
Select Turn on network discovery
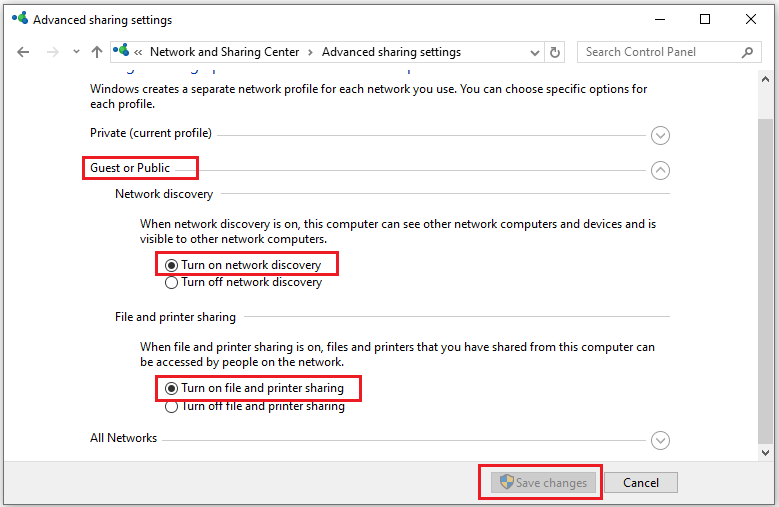click(172, 265)
